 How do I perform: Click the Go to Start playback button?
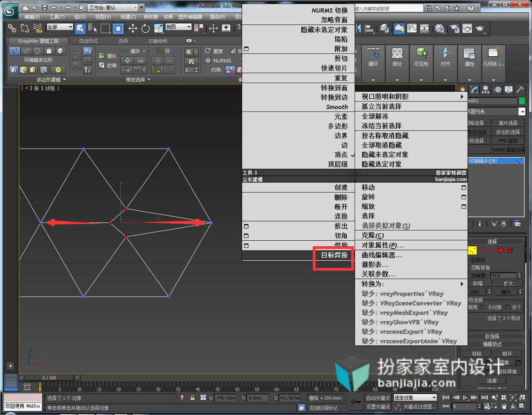pyautogui.click(x=446, y=397)
